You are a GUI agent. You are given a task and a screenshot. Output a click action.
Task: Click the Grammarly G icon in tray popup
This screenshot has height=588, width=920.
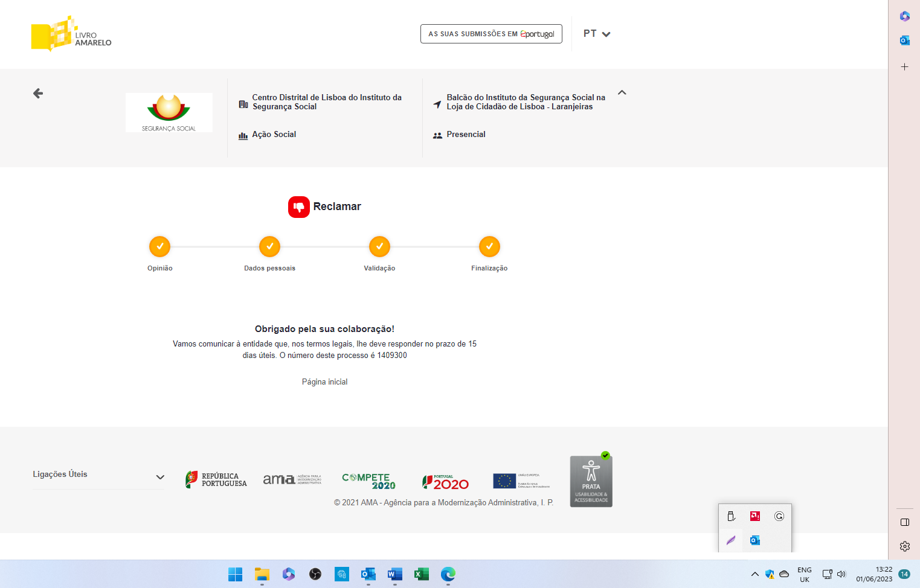(779, 516)
